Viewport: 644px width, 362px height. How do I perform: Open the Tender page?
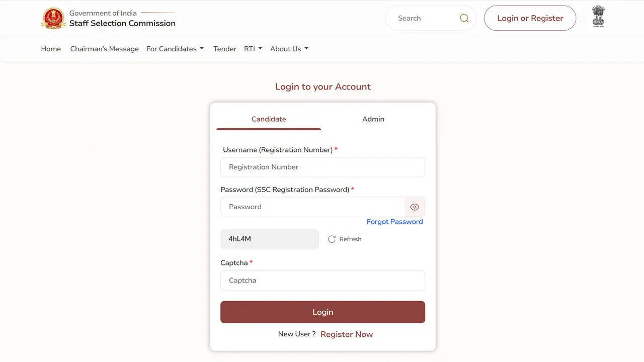[x=224, y=48]
